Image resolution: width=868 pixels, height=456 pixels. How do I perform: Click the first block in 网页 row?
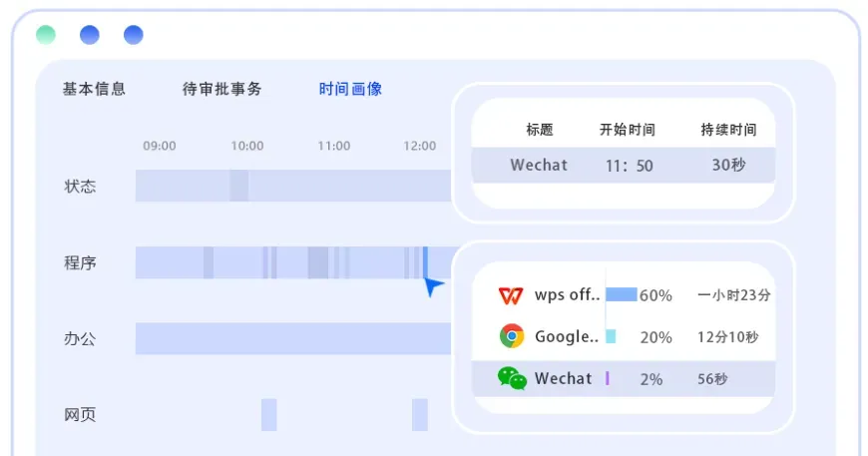(x=269, y=414)
